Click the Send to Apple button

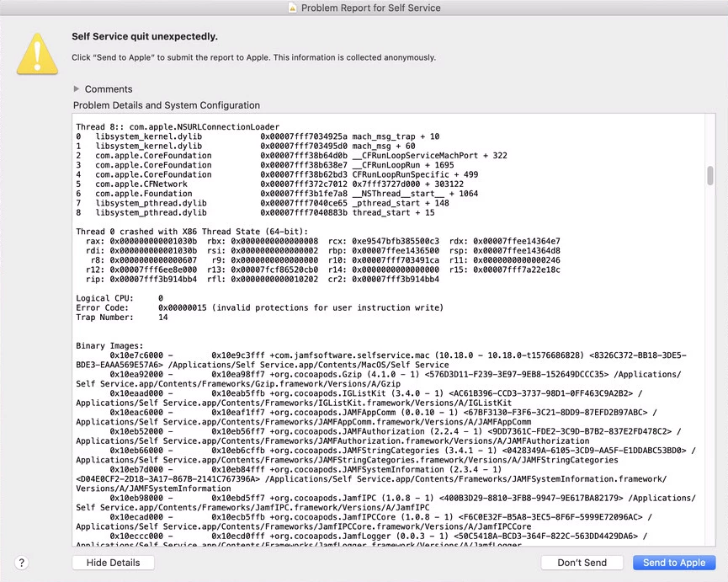[674, 563]
